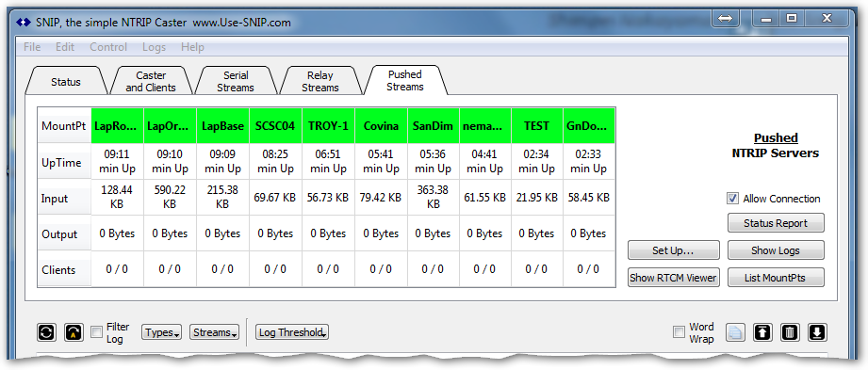Open the File menu
868x370 pixels.
[x=32, y=47]
